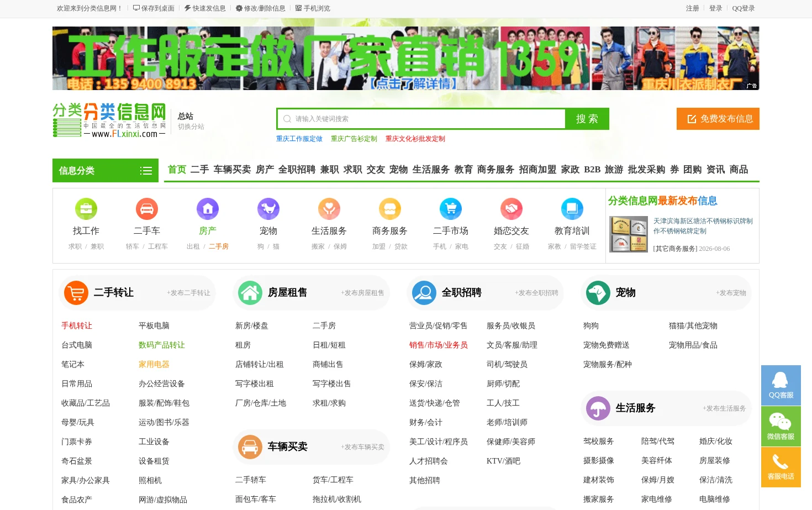The width and height of the screenshot is (812, 510).
Task: Focus the keyword search input field
Action: [421, 119]
